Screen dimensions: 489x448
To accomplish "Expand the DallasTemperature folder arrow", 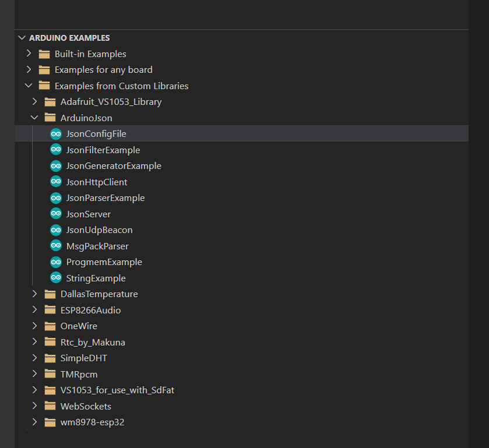I will coord(34,294).
